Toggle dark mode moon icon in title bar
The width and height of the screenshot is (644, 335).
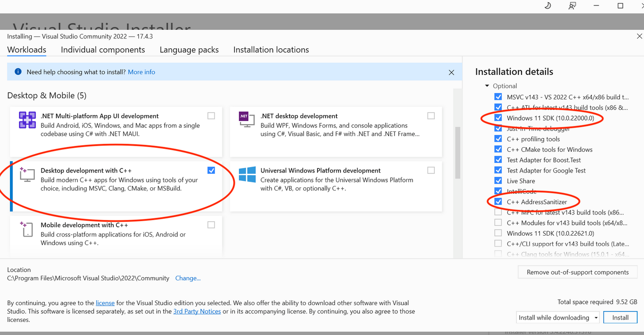click(x=547, y=6)
